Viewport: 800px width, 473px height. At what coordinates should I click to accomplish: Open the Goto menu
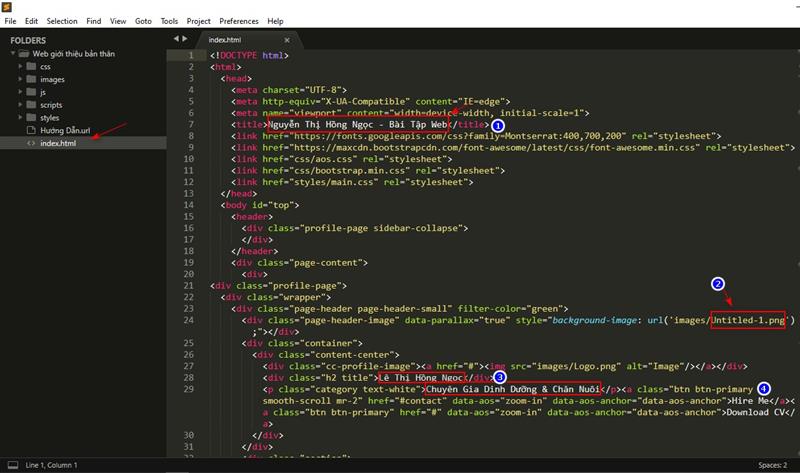(143, 20)
